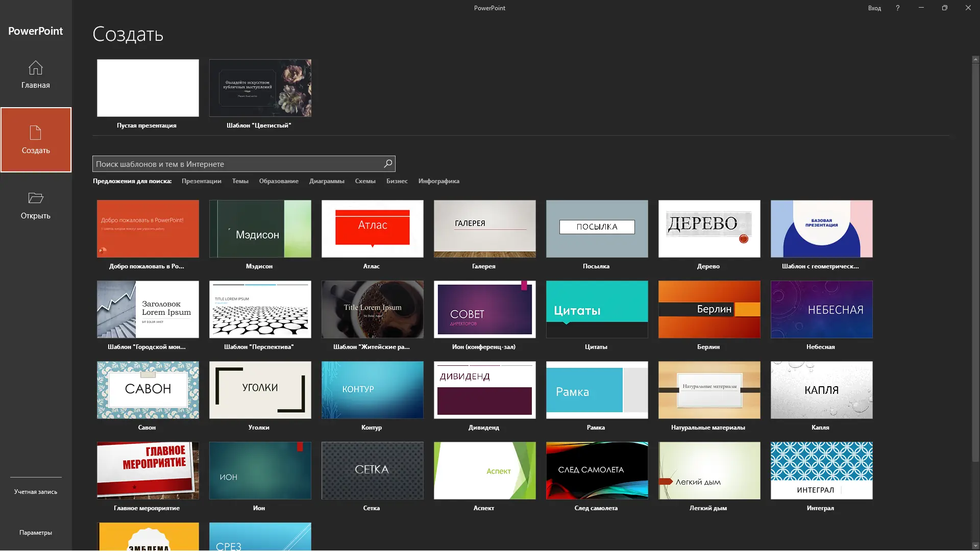Select the Мэдисон theme thumbnail
Viewport: 980px width, 551px height.
coord(260,229)
